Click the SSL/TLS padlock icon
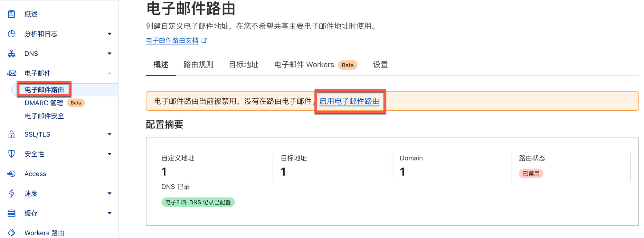644x238 pixels. pyautogui.click(x=12, y=134)
